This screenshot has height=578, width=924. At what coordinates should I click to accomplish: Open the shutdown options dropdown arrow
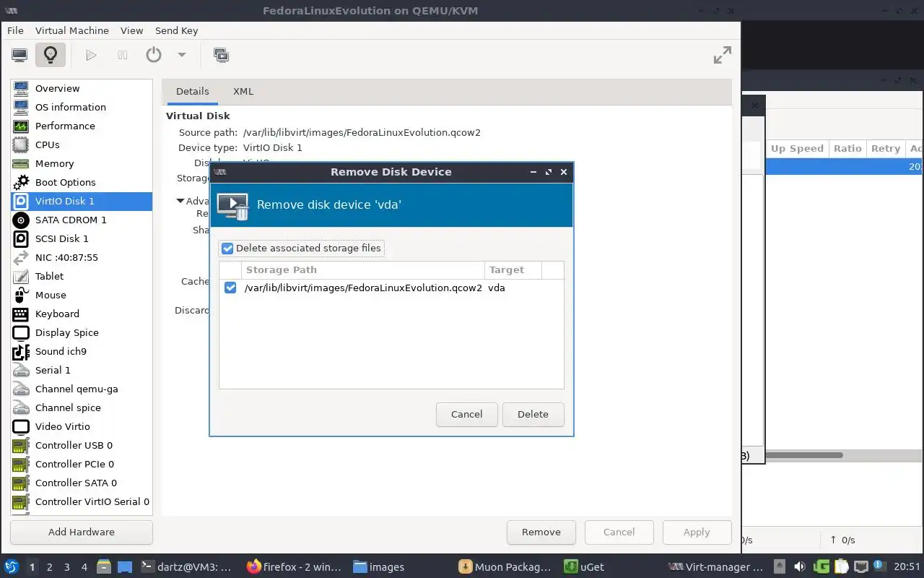click(182, 55)
